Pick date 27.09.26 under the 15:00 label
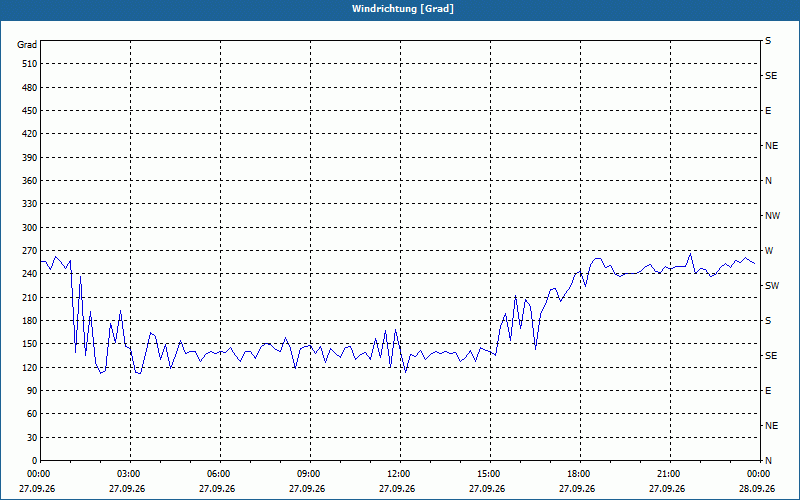Image resolution: width=800 pixels, height=500 pixels. pyautogui.click(x=487, y=489)
